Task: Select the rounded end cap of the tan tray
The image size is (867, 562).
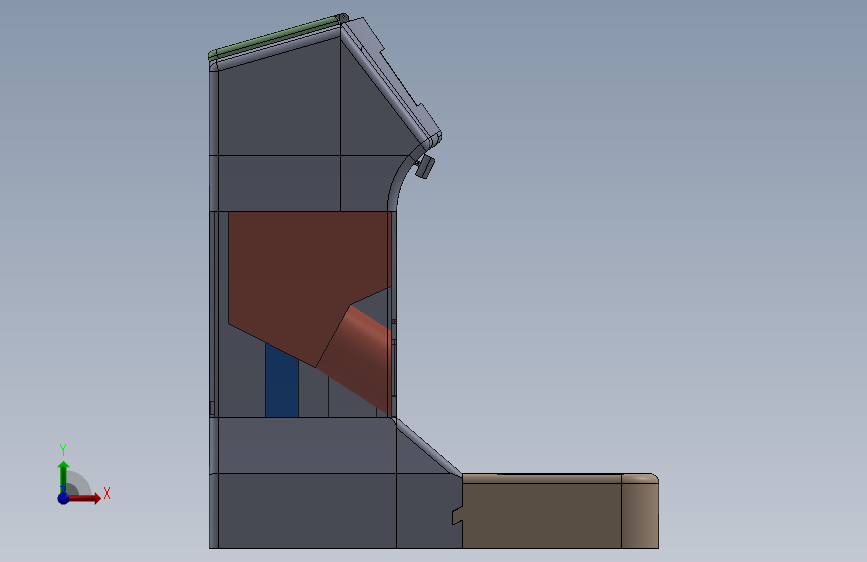Action: tap(640, 511)
